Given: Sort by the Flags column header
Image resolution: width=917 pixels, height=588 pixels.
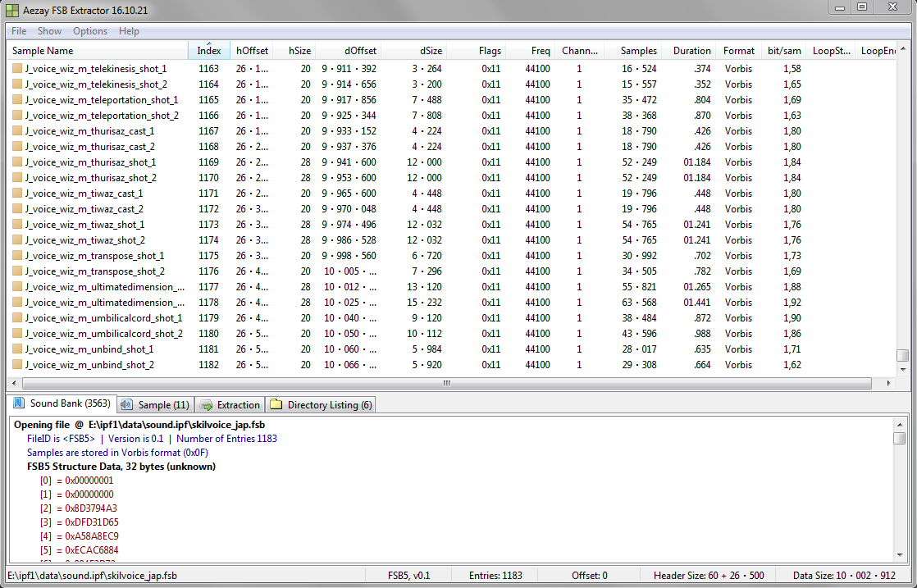Looking at the screenshot, I should (x=477, y=50).
